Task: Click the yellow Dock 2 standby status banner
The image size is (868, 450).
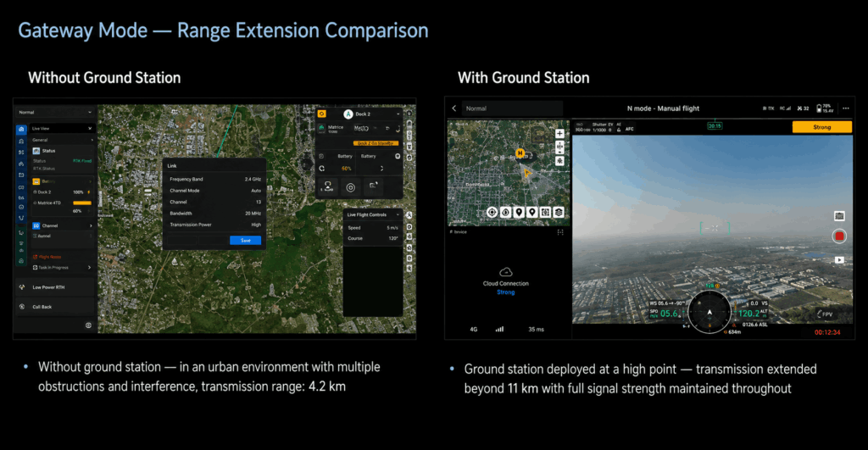Action: click(x=376, y=143)
